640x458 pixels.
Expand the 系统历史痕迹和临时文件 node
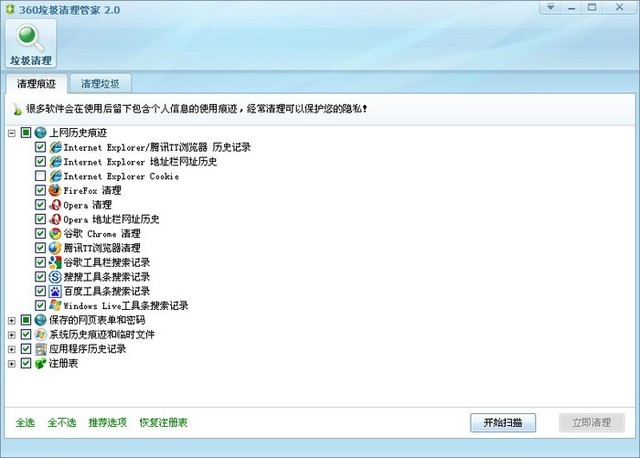(x=12, y=335)
